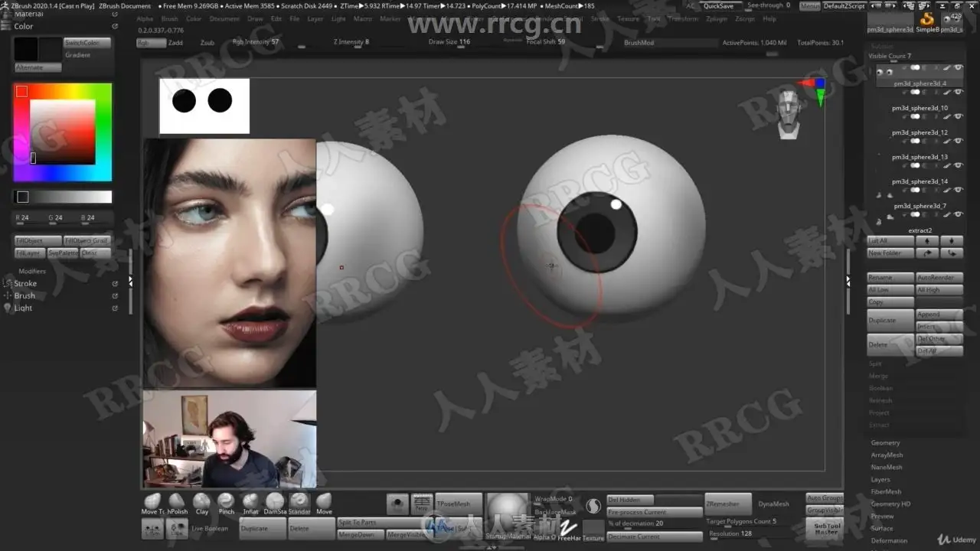This screenshot has width=980, height=551.
Task: Click the FillObject button
Action: point(38,240)
